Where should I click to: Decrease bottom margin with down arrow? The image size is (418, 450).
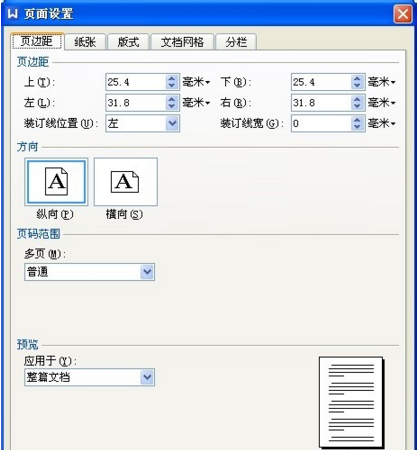(x=357, y=86)
